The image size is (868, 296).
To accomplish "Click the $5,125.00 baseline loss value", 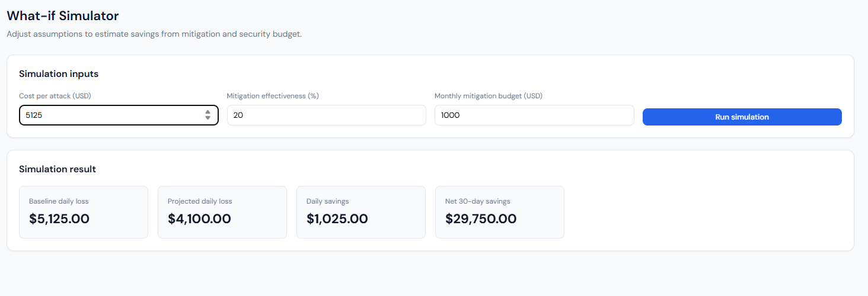I will point(59,219).
